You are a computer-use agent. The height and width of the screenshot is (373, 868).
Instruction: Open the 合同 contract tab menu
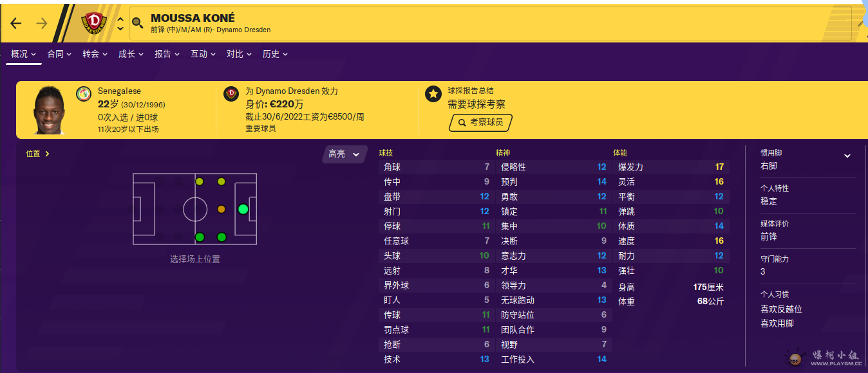click(x=59, y=54)
